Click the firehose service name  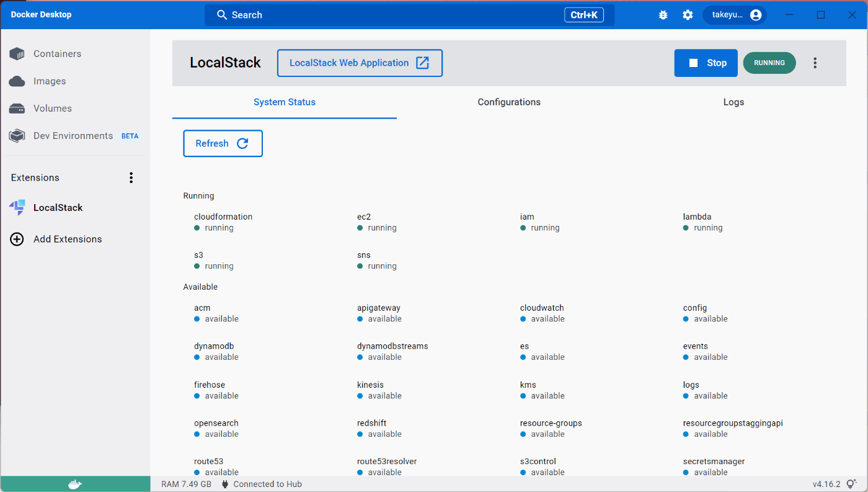pyautogui.click(x=210, y=385)
